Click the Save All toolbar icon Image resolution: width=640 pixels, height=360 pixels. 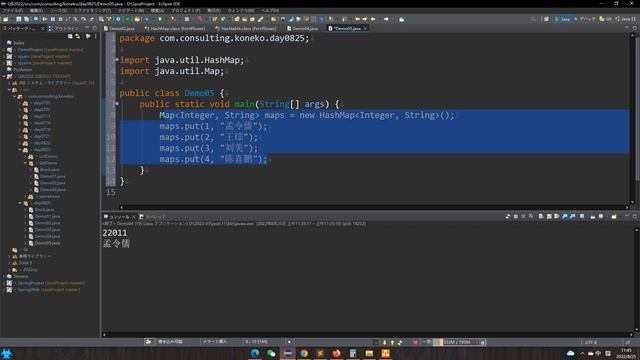pos(27,19)
